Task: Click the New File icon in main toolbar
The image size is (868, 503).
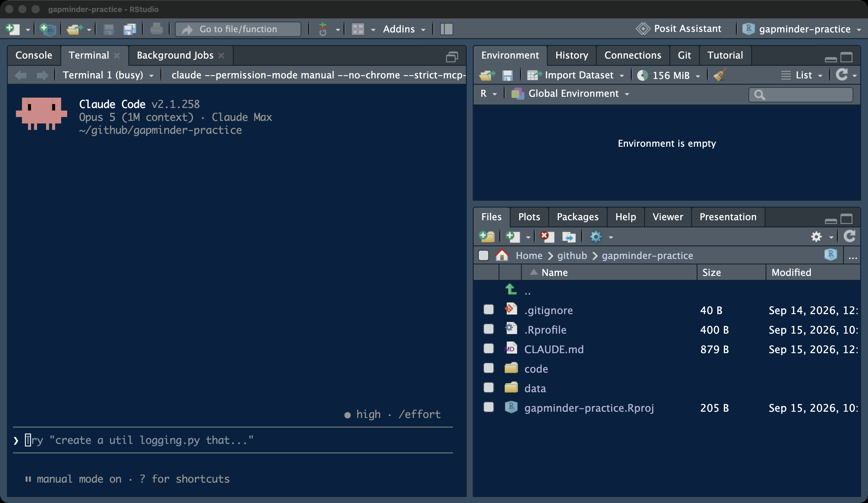Action: coord(13,29)
